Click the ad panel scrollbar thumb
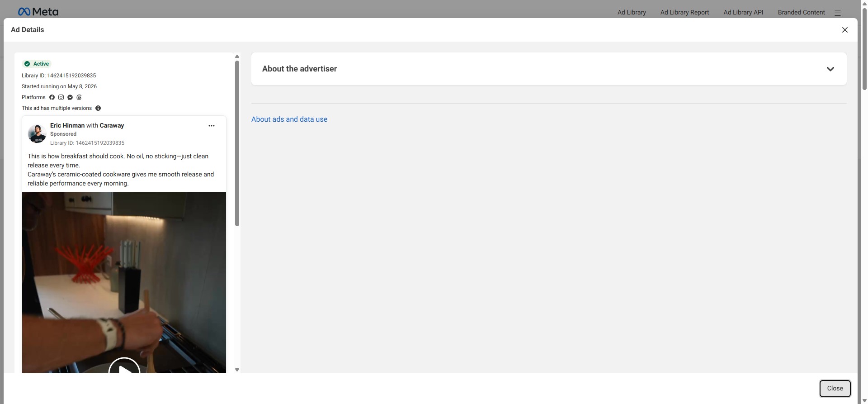The image size is (868, 404). [237, 143]
